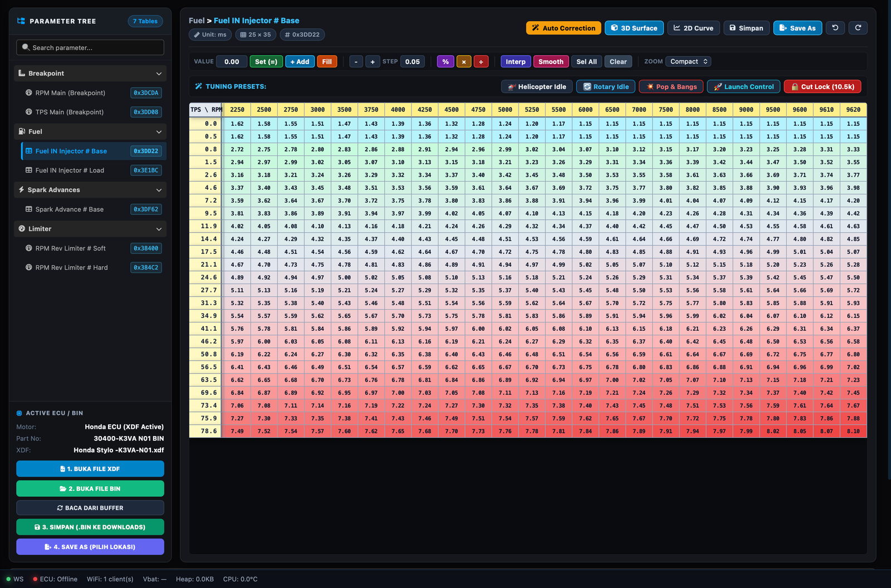Click the Smooth button
Viewport: 891px width, 588px height.
(551, 62)
